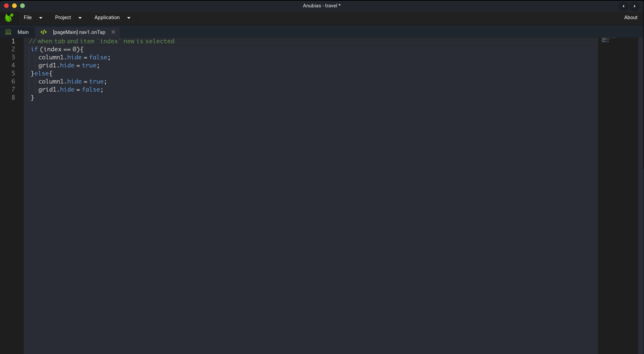Select the [pageMain] nav1.onTap tab

[79, 32]
